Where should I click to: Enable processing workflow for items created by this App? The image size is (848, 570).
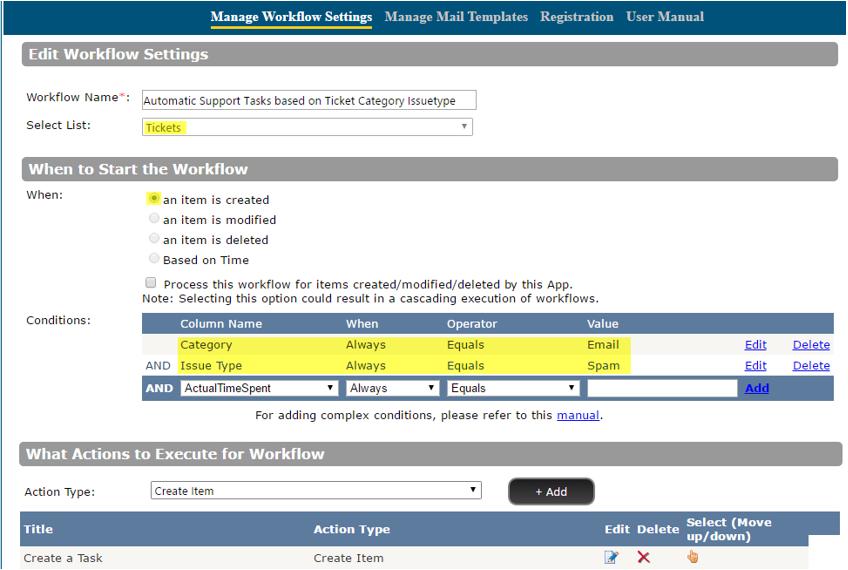point(151,283)
